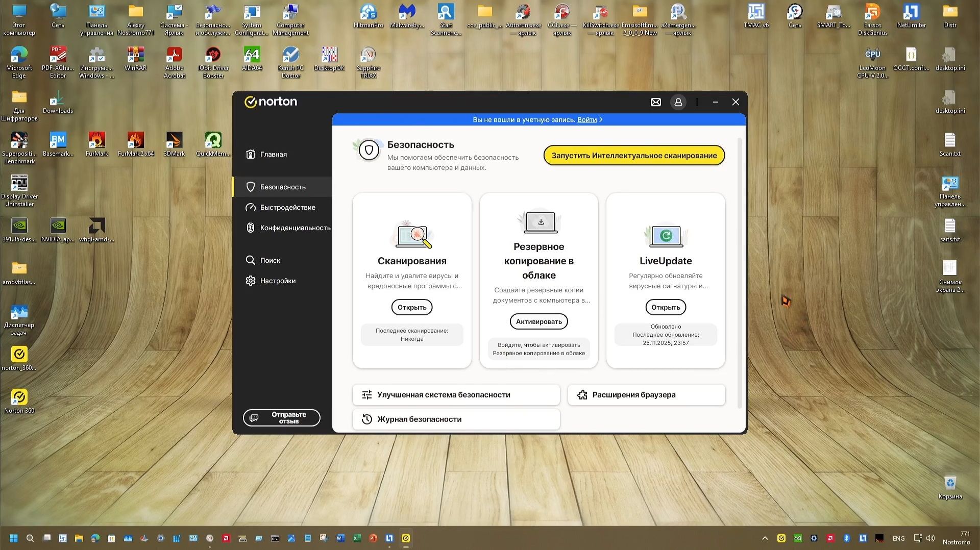Select IObit Driver Booster desktop icon

pyautogui.click(x=213, y=62)
